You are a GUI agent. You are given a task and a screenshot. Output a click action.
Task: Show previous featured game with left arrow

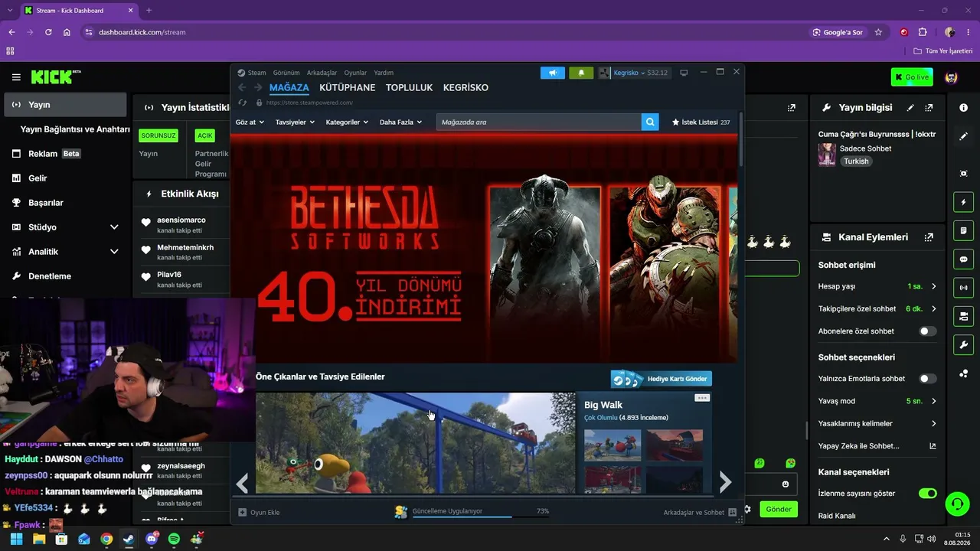click(x=243, y=483)
